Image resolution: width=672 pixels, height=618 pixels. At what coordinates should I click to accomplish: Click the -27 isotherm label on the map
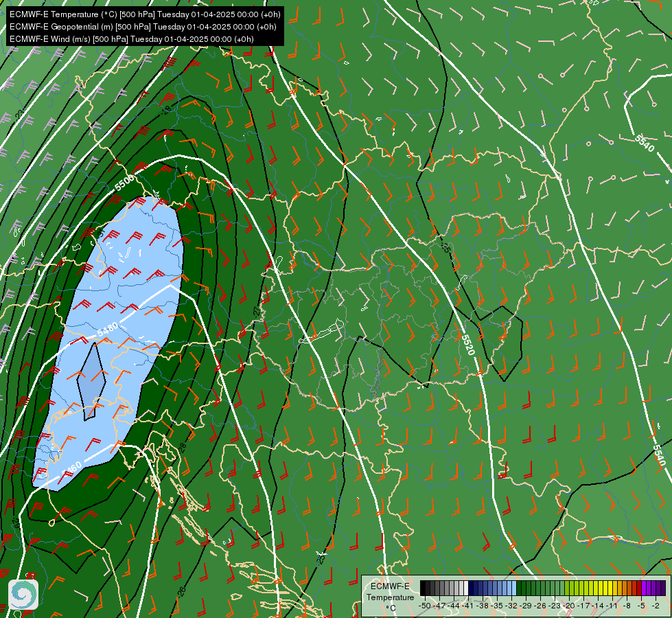pos(257,311)
